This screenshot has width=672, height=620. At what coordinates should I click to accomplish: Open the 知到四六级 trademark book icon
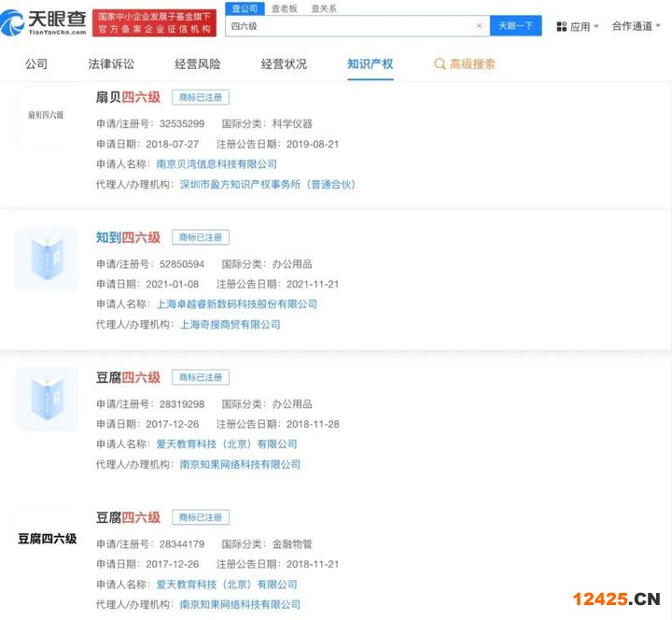(x=47, y=259)
